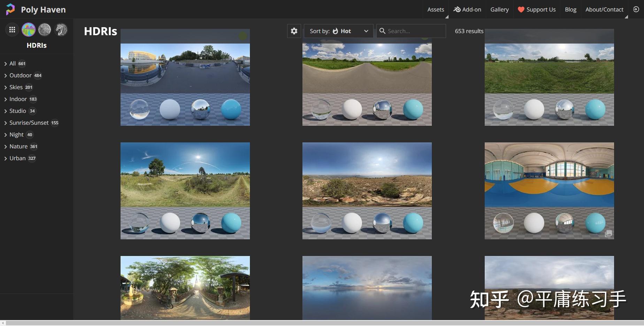The image size is (644, 326).
Task: Click inside the Search field
Action: [411, 31]
